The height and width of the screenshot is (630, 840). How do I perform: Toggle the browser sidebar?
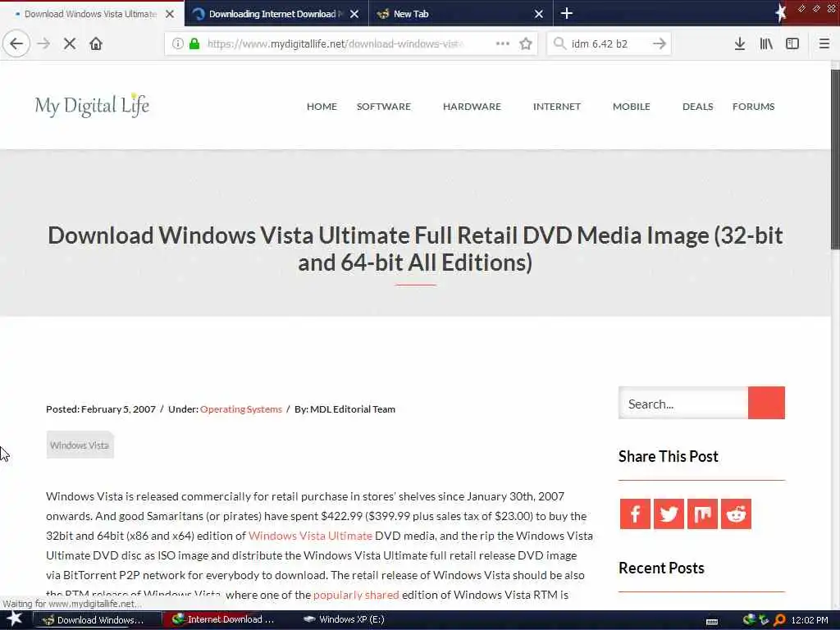pyautogui.click(x=792, y=43)
